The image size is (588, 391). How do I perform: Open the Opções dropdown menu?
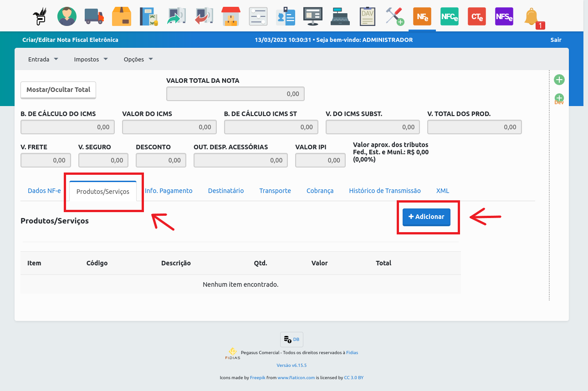(138, 59)
